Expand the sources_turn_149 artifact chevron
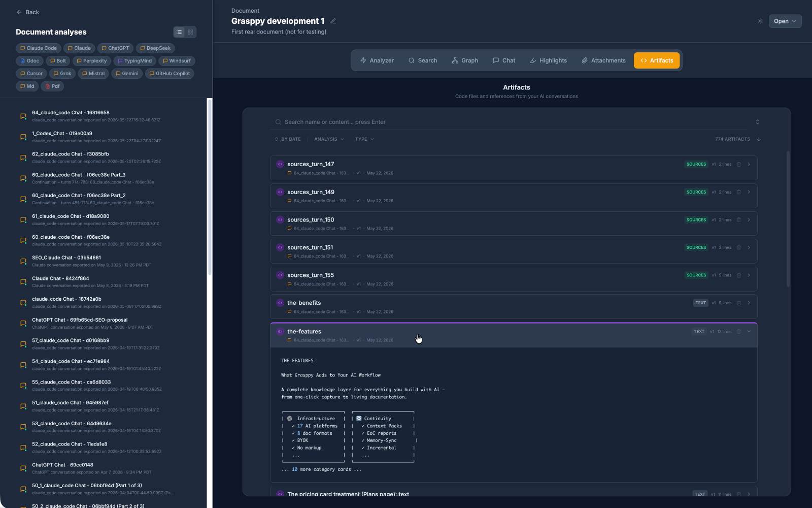The image size is (812, 508). click(x=749, y=192)
